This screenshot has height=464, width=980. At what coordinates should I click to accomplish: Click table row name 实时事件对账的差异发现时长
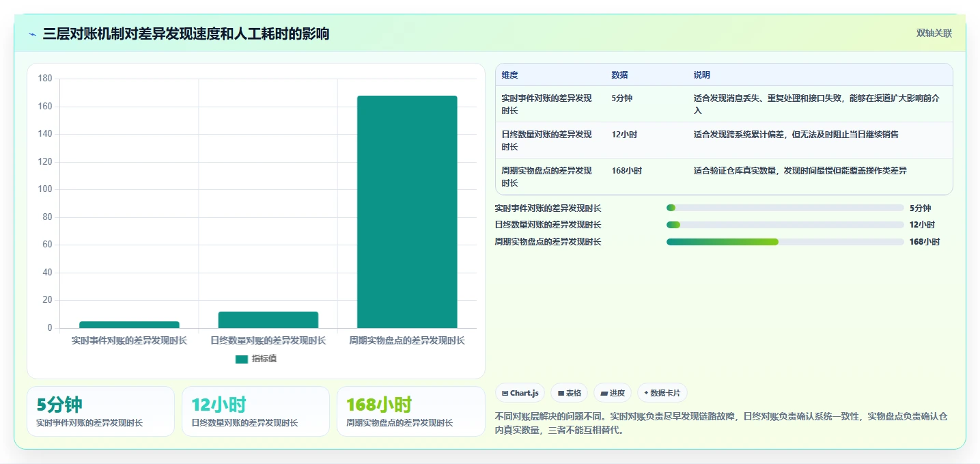click(x=547, y=104)
